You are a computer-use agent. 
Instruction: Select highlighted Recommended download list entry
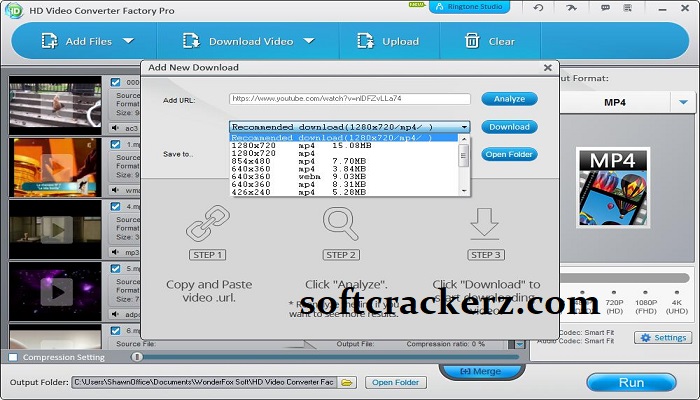pos(344,138)
